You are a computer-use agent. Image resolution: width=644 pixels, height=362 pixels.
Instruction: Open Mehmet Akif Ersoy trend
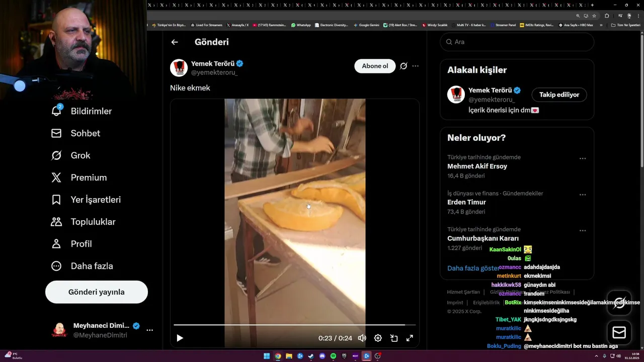(x=477, y=166)
